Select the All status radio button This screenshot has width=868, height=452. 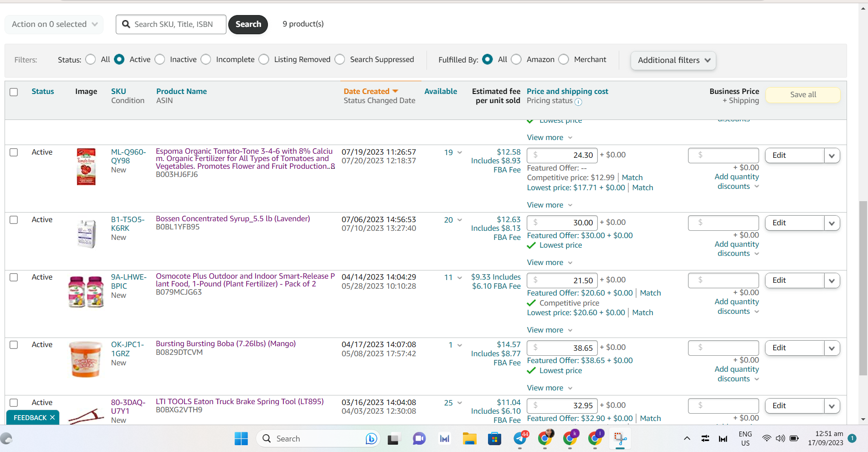pos(91,59)
